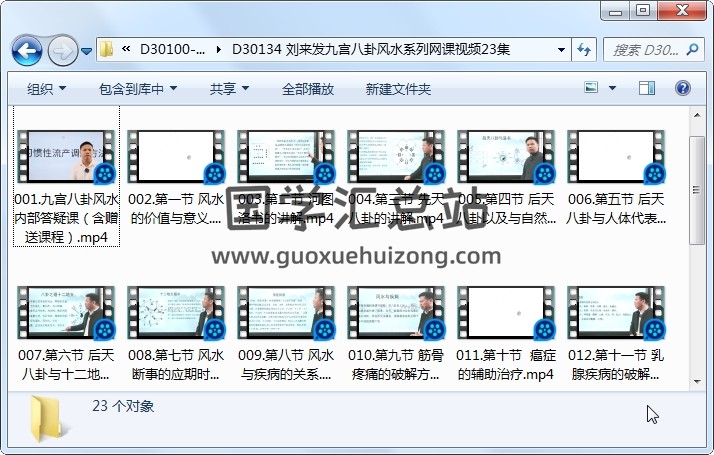This screenshot has width=714, height=455.
Task: Open the 组织 menu
Action: (x=46, y=89)
